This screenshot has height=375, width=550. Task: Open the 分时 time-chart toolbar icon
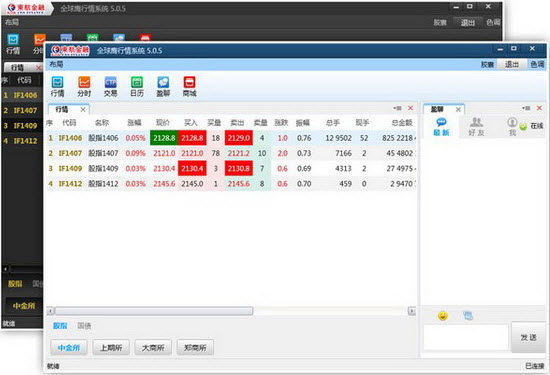coord(84,86)
